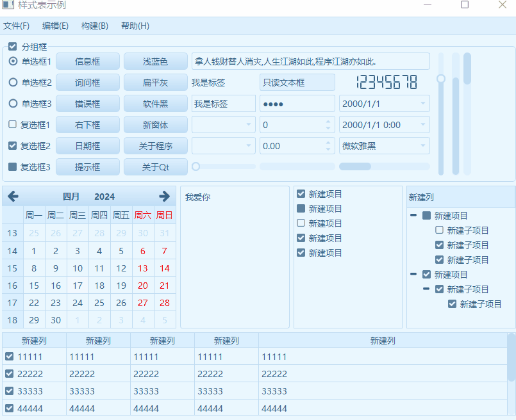
Task: Open the 构建(B) menu
Action: pyautogui.click(x=95, y=26)
